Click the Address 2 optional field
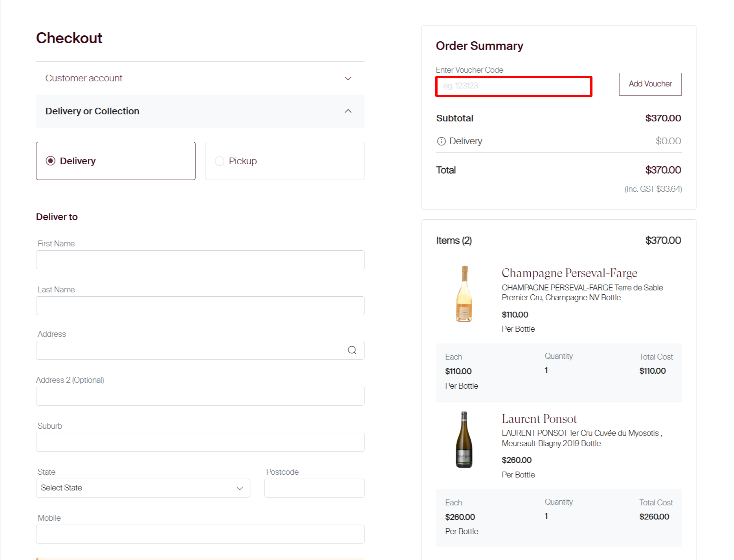Screen dimensions: 734x560 point(200,396)
